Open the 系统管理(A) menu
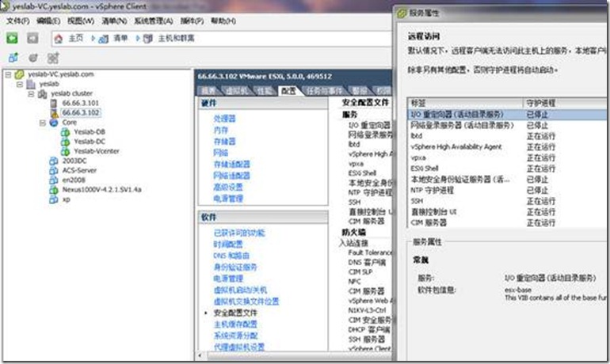This screenshot has width=610, height=364. click(154, 21)
